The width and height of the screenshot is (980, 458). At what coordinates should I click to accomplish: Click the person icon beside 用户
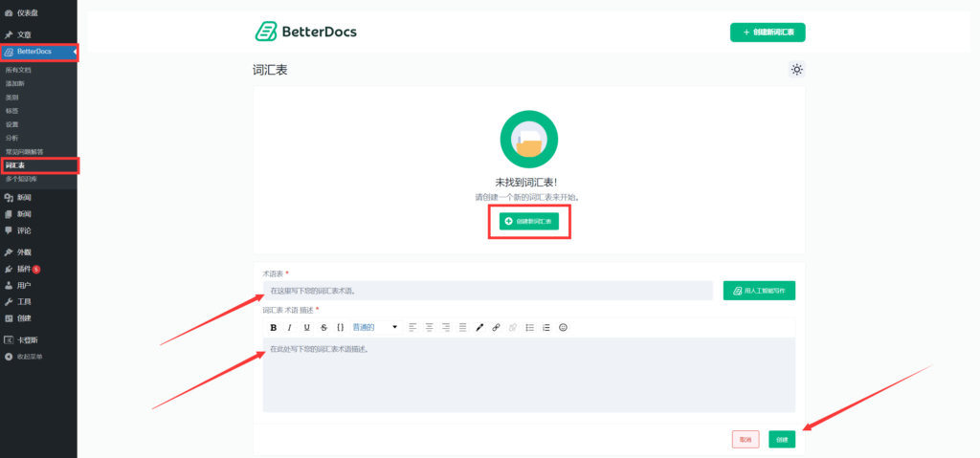8,286
